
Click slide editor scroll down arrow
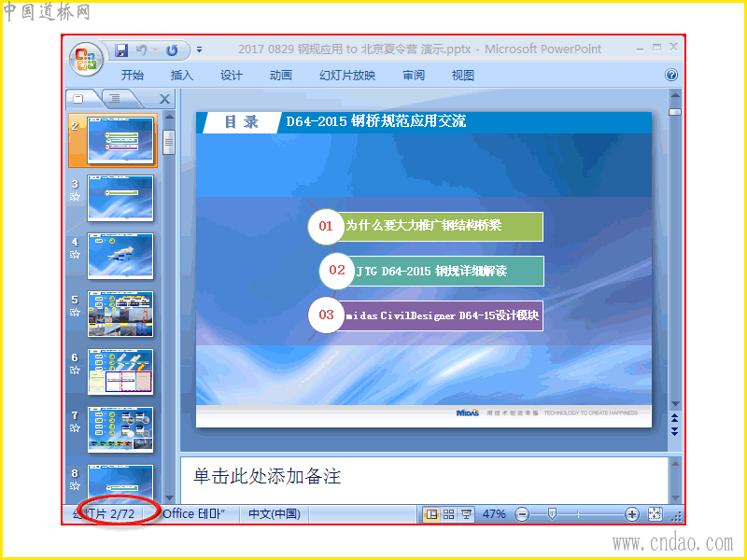coord(675,403)
